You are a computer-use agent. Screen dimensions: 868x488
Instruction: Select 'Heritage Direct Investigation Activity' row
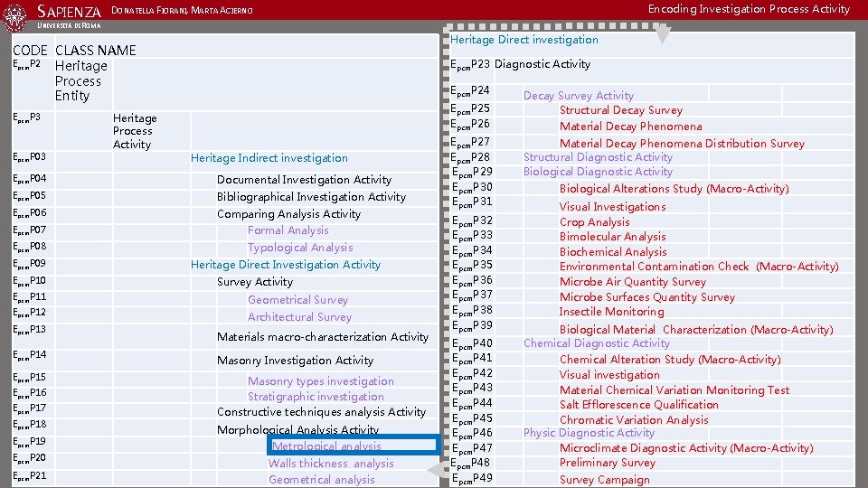[x=286, y=265]
